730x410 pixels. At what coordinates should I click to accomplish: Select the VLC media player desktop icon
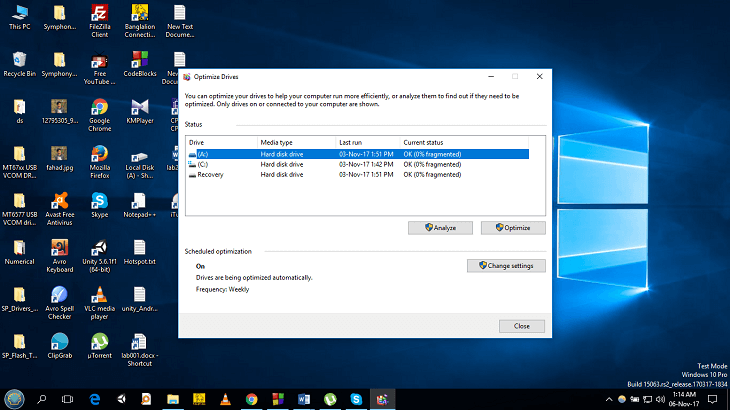(99, 296)
